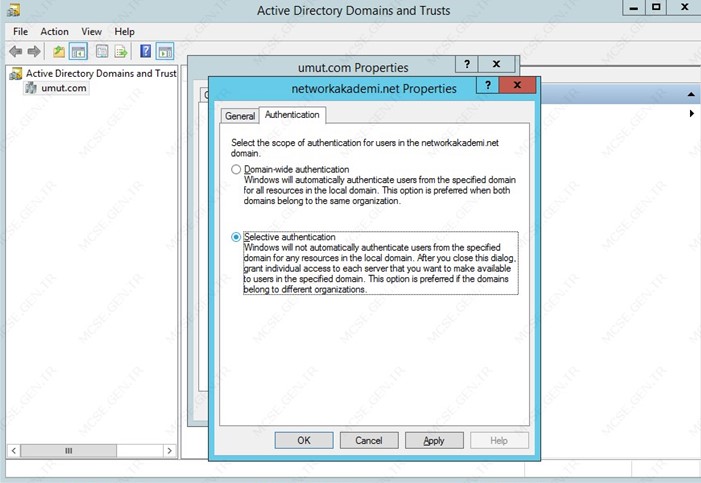Expand the Actions pane right arrow submenu
The image size is (701, 483).
click(692, 114)
